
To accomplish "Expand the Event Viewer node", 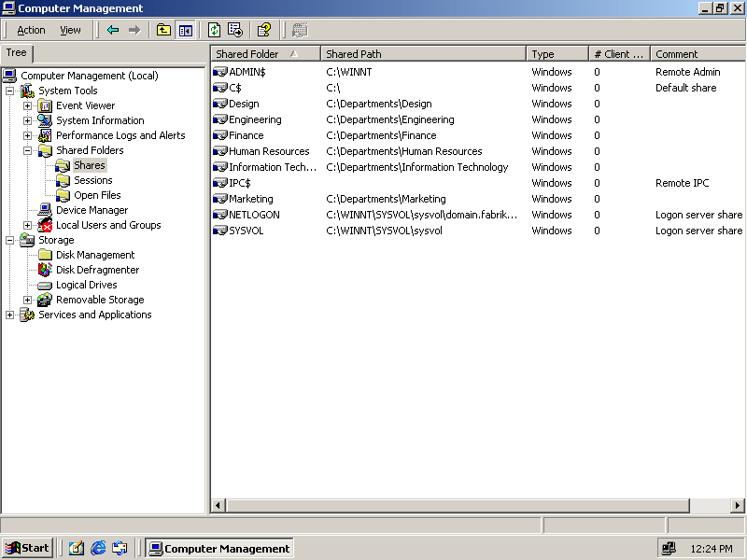I will pos(27,105).
